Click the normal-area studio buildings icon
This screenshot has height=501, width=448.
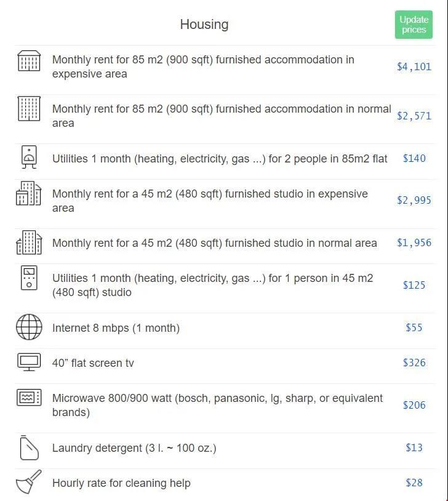pos(29,242)
